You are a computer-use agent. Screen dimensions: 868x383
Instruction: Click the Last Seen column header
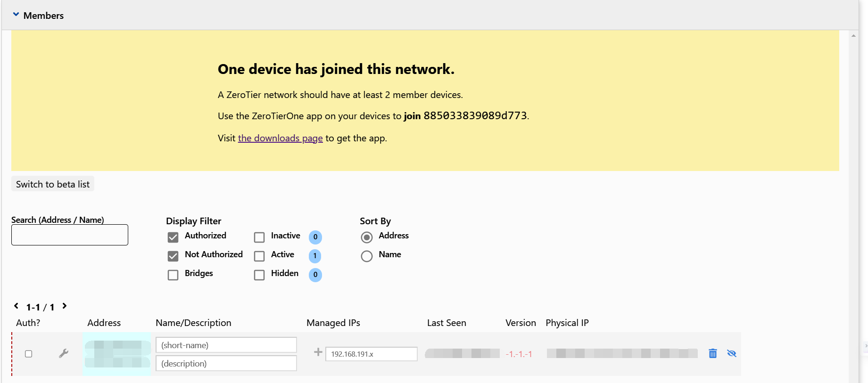pyautogui.click(x=446, y=323)
